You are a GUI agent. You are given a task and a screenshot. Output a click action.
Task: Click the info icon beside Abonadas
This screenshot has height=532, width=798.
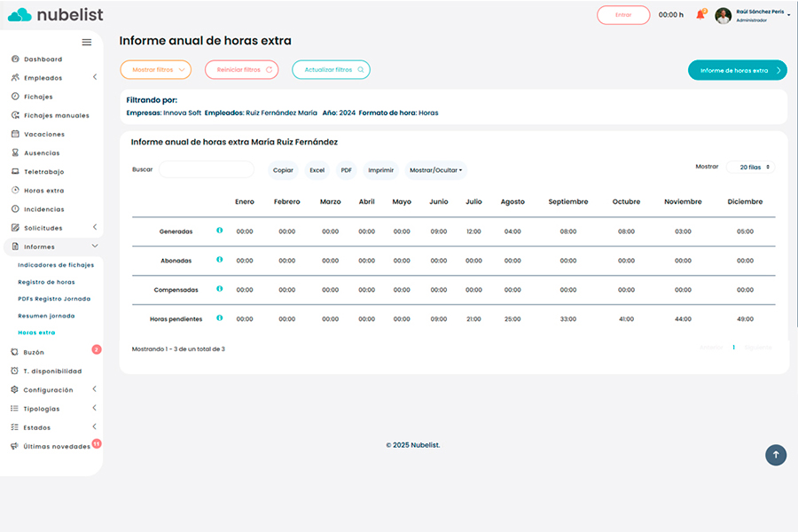[219, 260]
